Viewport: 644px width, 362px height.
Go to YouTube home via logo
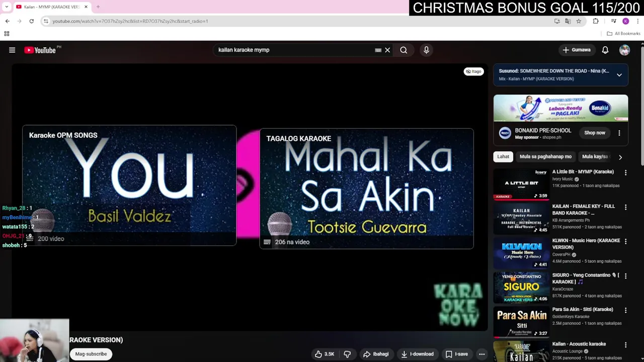tap(40, 50)
